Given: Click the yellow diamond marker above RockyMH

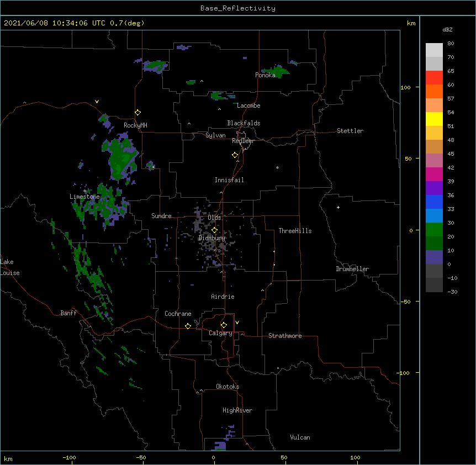Looking at the screenshot, I should coord(137,113).
